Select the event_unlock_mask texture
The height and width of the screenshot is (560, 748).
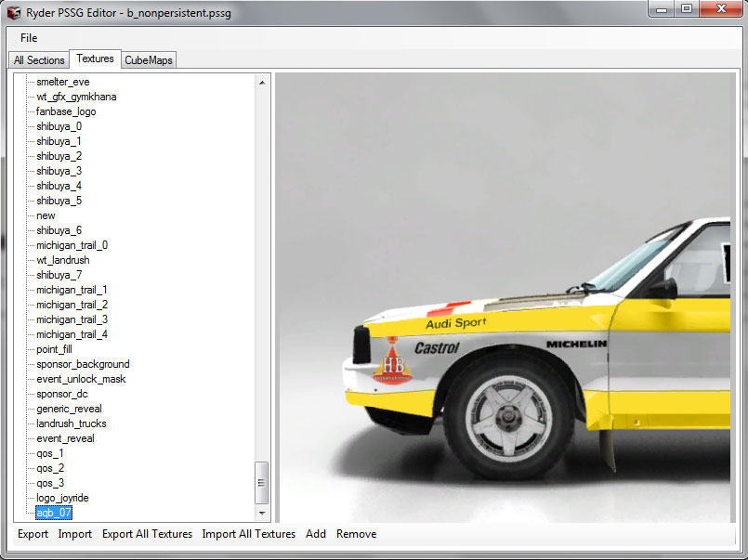click(x=81, y=379)
